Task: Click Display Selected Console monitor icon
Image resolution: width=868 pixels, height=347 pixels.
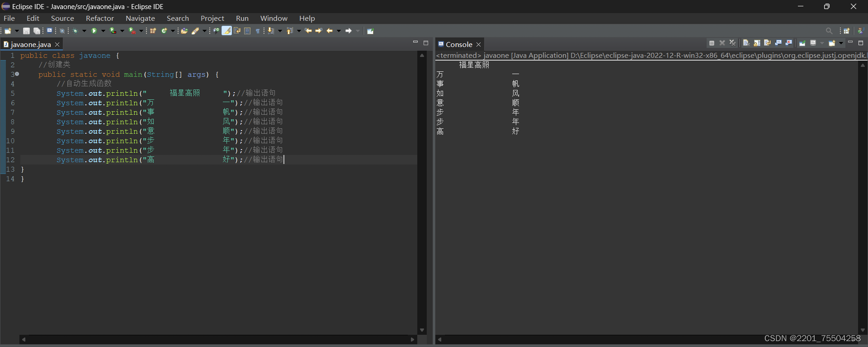Action: (813, 43)
